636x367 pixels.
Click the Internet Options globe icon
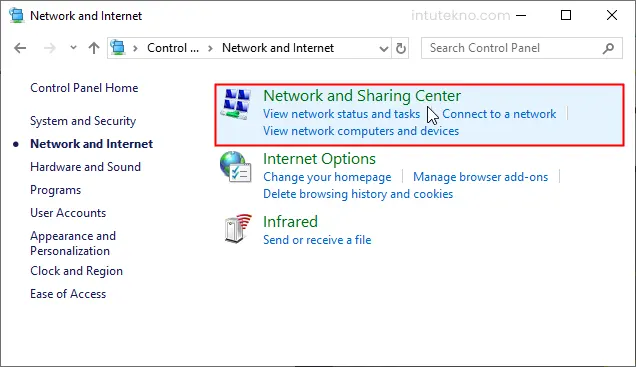pyautogui.click(x=236, y=167)
